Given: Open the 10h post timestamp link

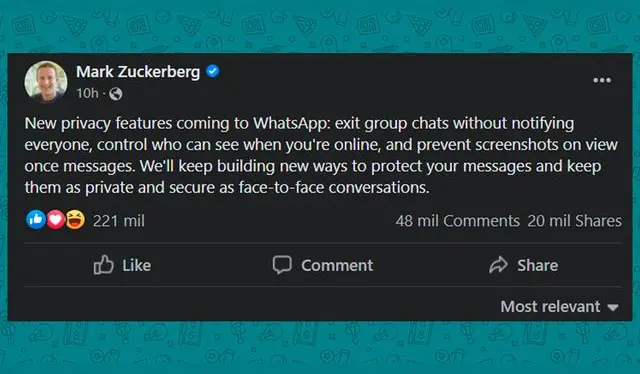Looking at the screenshot, I should [x=87, y=94].
